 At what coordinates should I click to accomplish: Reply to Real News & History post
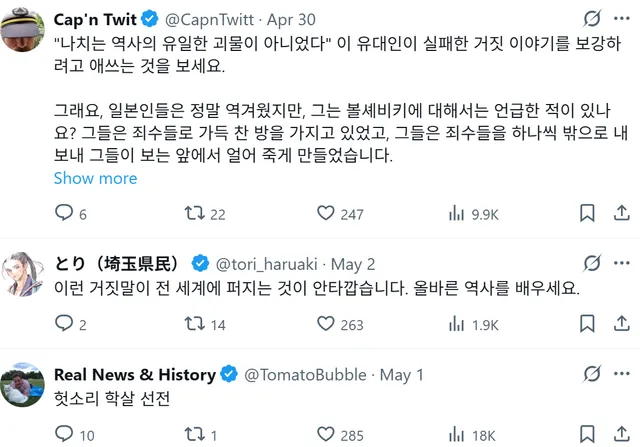pos(64,434)
